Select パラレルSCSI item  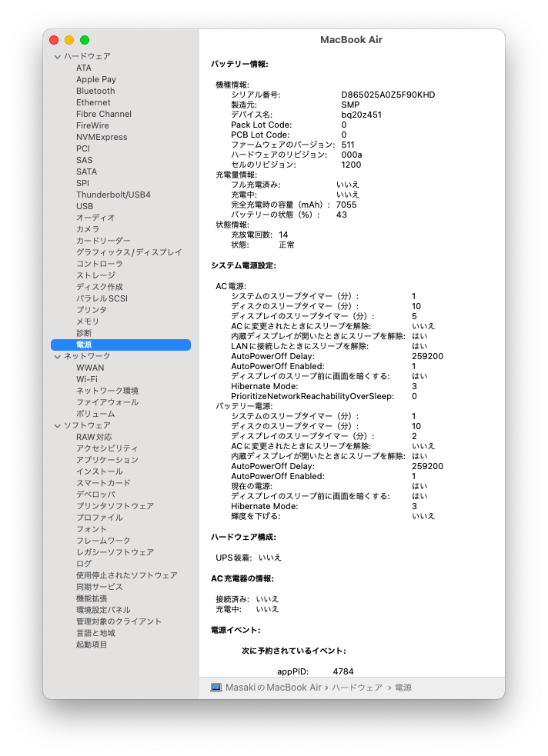[102, 299]
